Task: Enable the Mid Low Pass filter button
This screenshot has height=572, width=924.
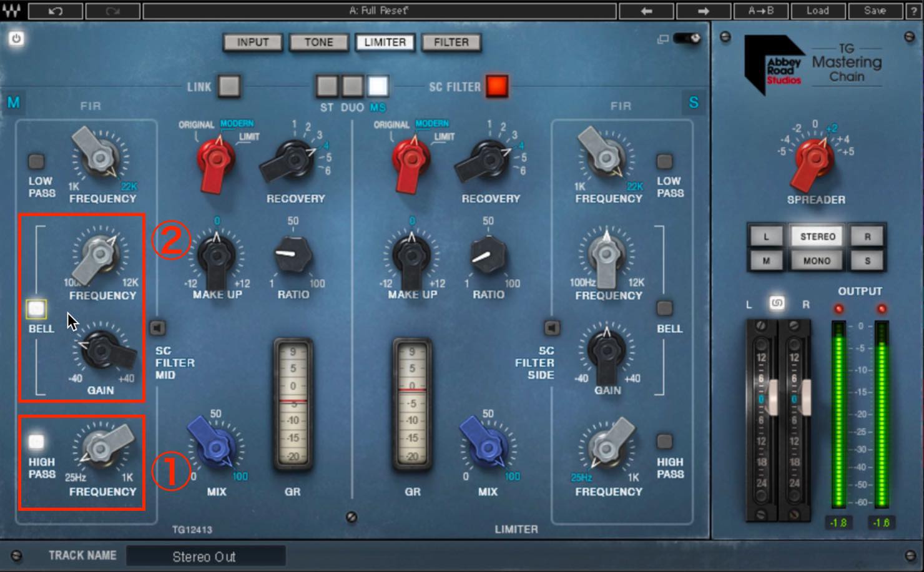Action: [36, 161]
